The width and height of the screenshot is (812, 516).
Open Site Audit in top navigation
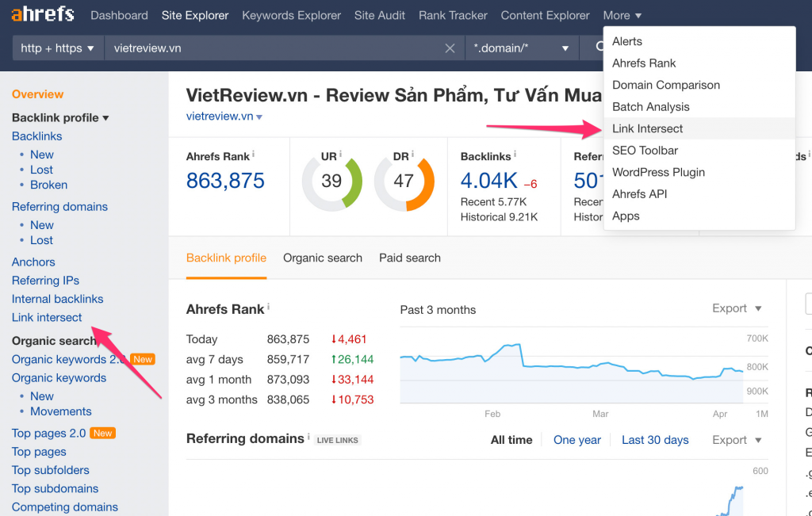pyautogui.click(x=380, y=16)
